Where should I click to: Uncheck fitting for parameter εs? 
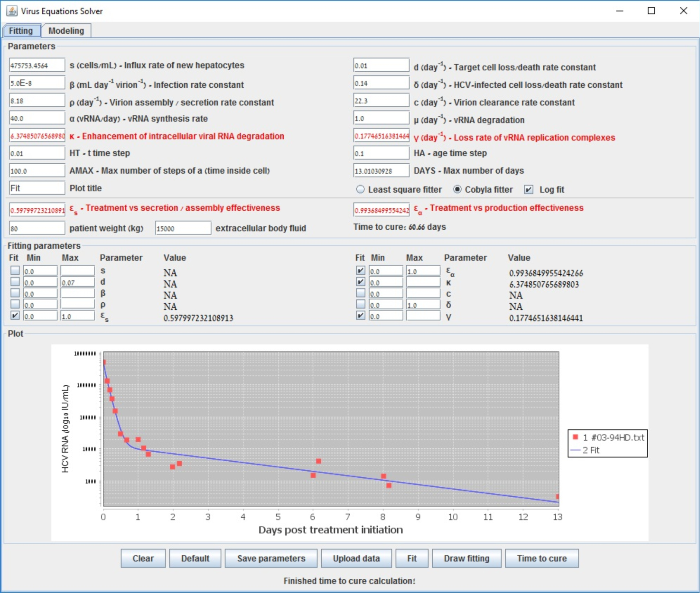tap(15, 315)
